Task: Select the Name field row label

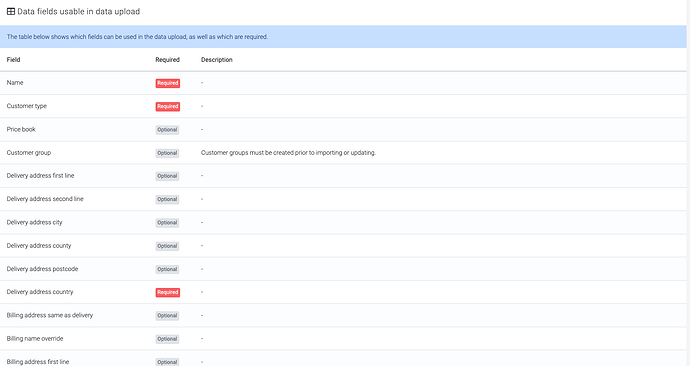Action: point(15,83)
